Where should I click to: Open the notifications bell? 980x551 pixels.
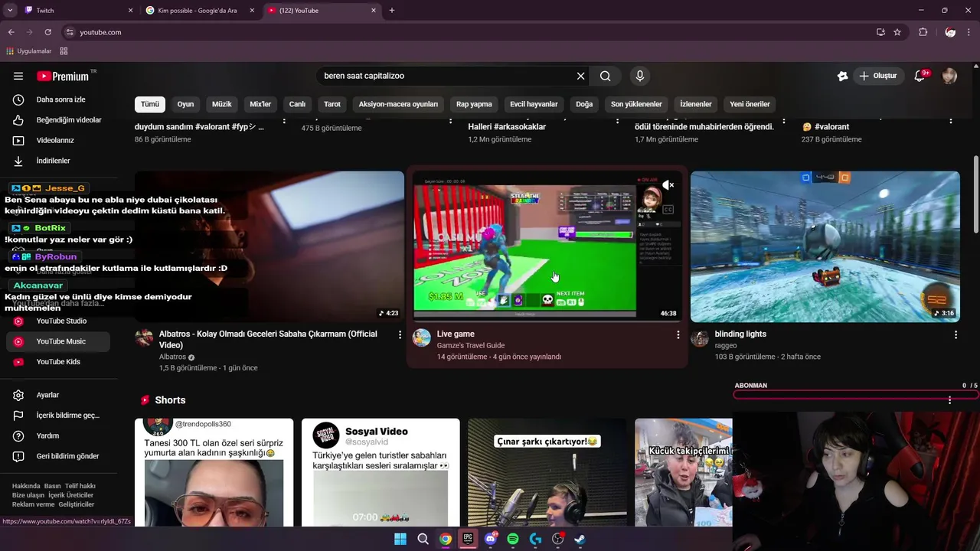click(920, 76)
